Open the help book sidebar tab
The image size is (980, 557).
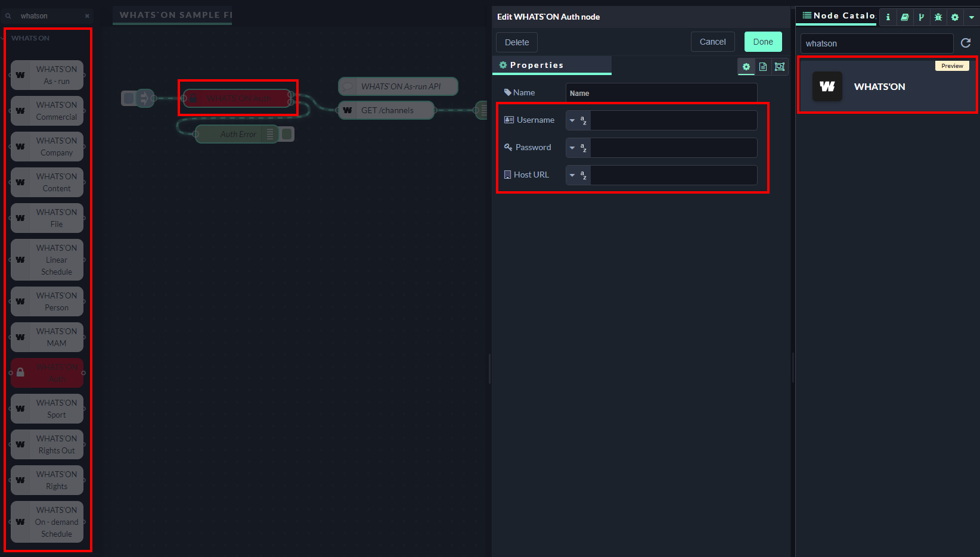(904, 17)
